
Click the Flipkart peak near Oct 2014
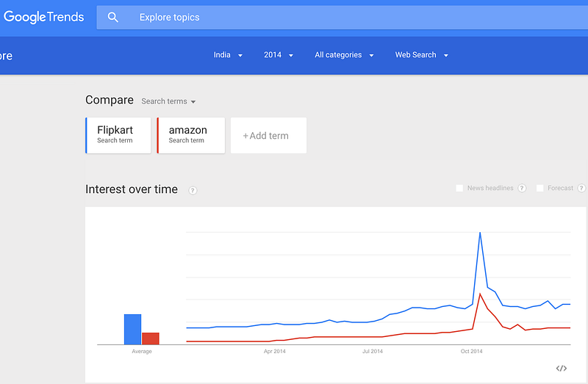pos(480,233)
